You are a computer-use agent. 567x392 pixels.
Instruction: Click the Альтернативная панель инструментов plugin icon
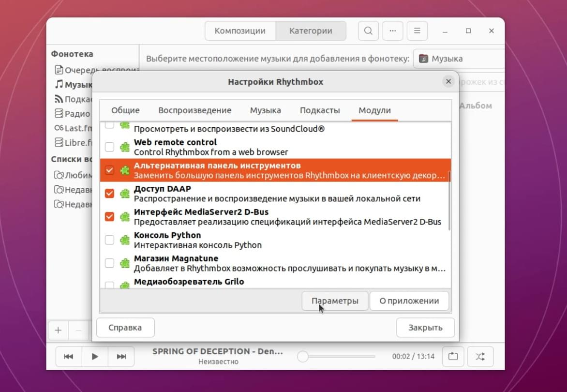click(125, 170)
